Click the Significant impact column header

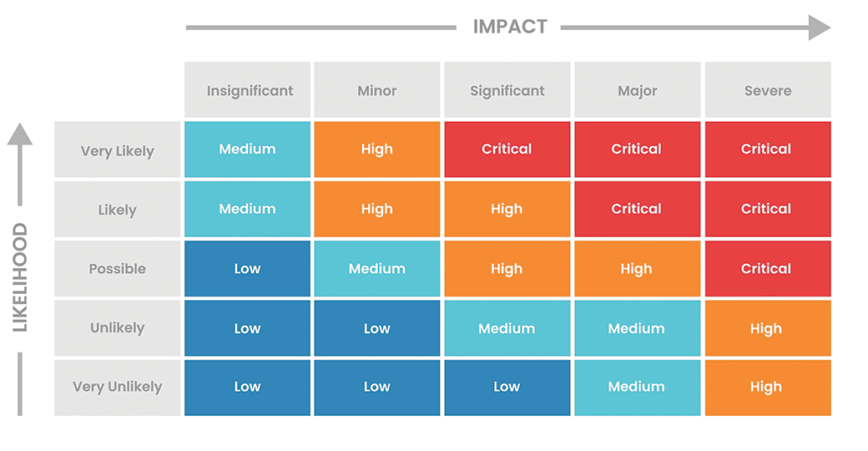pos(507,90)
